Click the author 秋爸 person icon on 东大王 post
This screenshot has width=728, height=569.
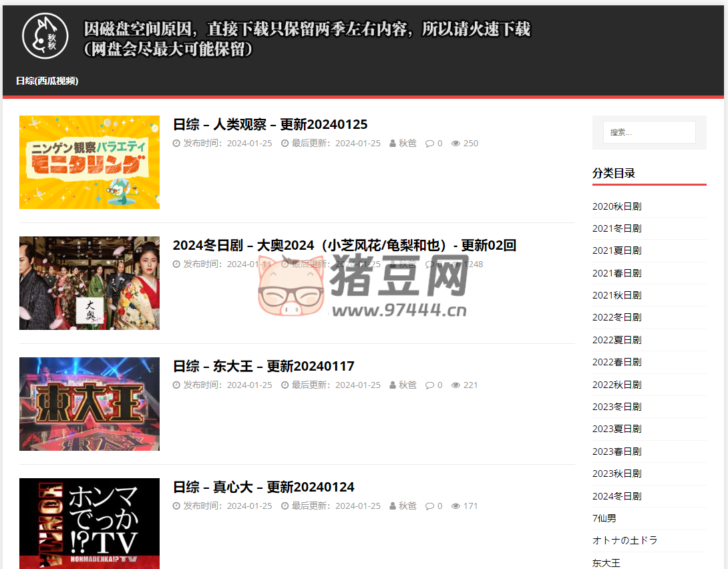point(393,385)
